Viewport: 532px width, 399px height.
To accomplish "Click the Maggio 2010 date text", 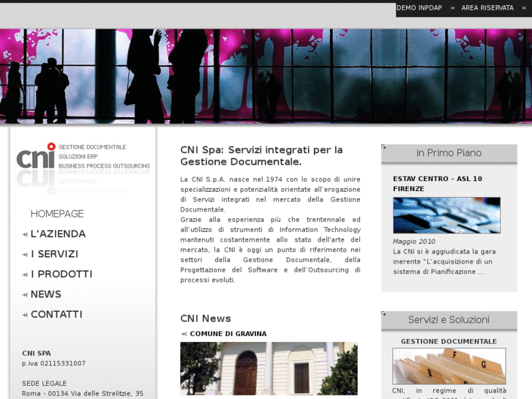I will pyautogui.click(x=414, y=242).
